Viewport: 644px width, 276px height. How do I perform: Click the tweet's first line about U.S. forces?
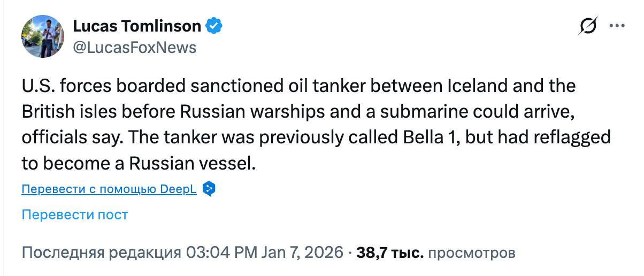pos(298,86)
